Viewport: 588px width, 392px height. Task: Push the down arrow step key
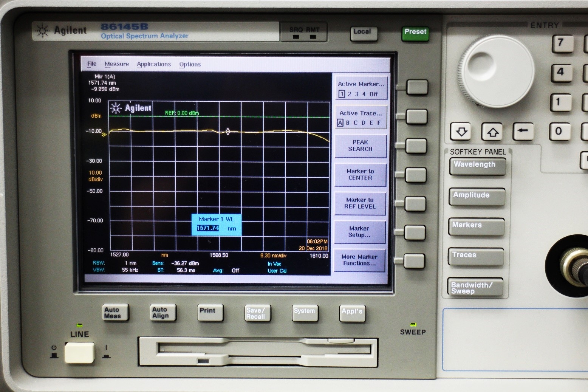pyautogui.click(x=461, y=132)
